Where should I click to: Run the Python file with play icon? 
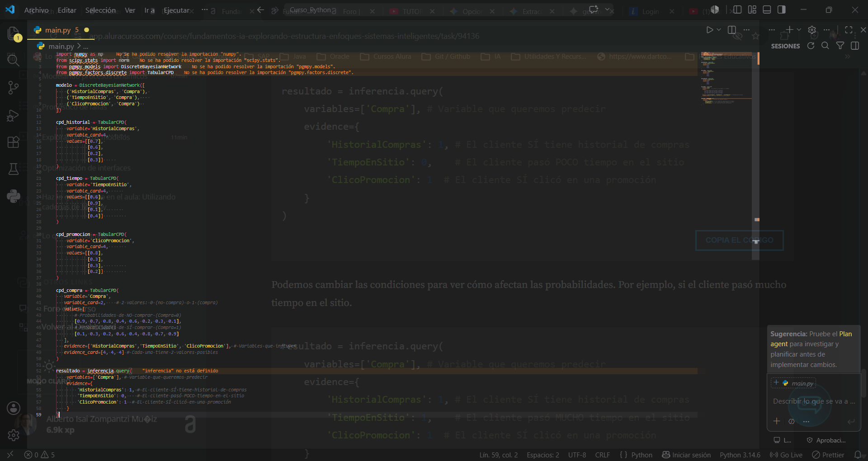710,30
